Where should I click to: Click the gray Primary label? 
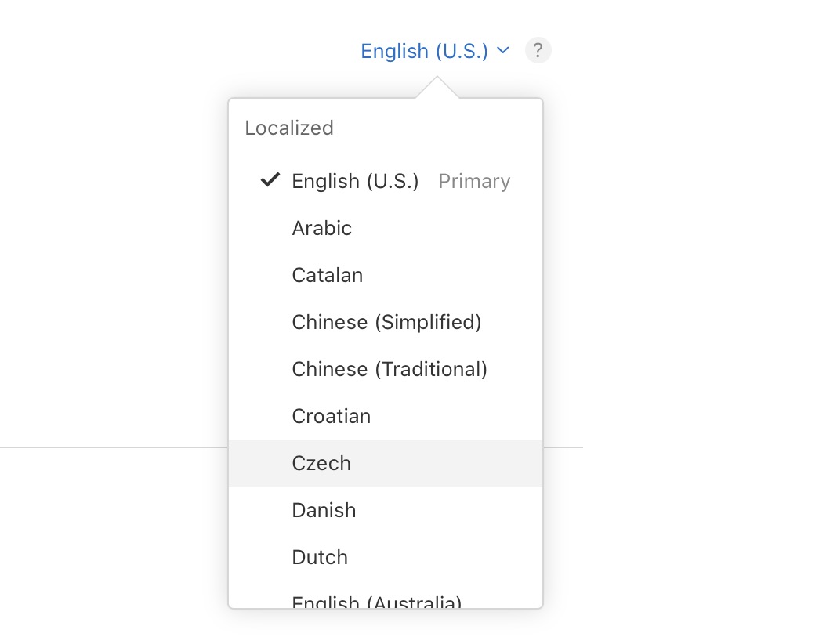[x=474, y=181]
